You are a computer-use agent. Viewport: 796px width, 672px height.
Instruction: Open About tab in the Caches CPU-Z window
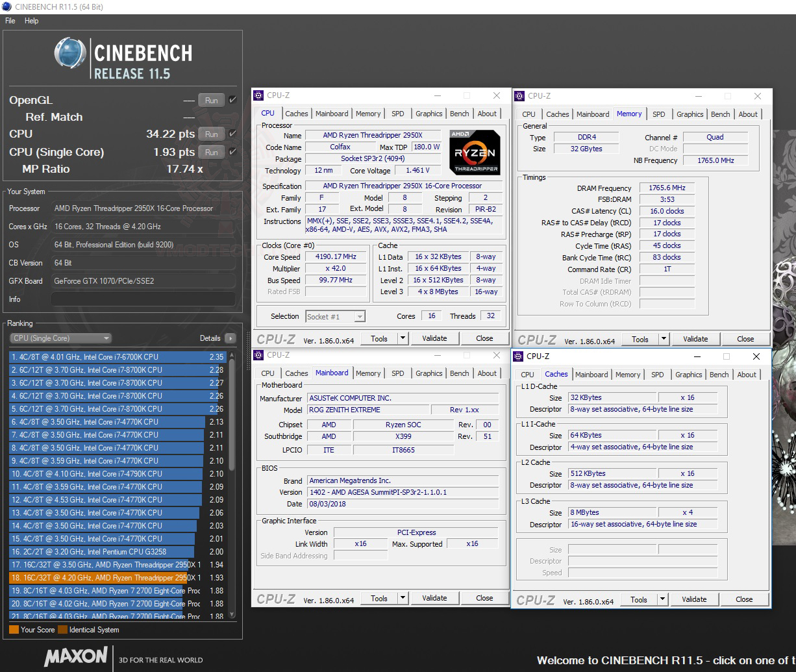tap(747, 375)
